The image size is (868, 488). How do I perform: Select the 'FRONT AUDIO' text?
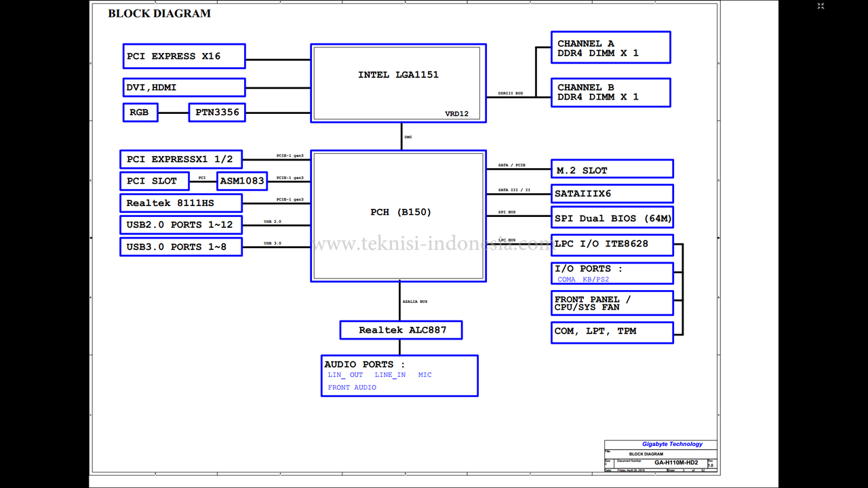point(352,388)
